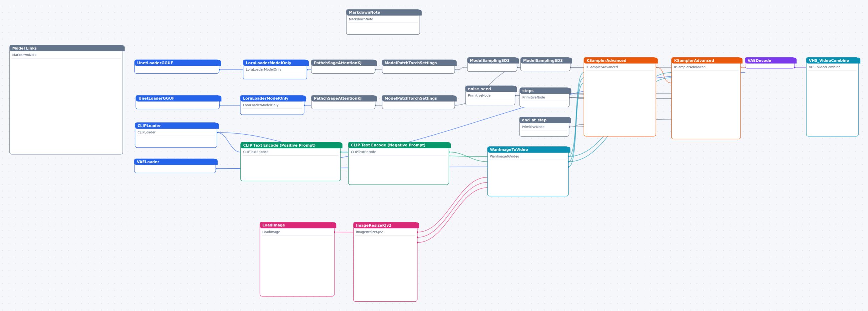This screenshot has height=311, width=868.
Task: Select the noise_seed primitive node title
Action: 491,89
